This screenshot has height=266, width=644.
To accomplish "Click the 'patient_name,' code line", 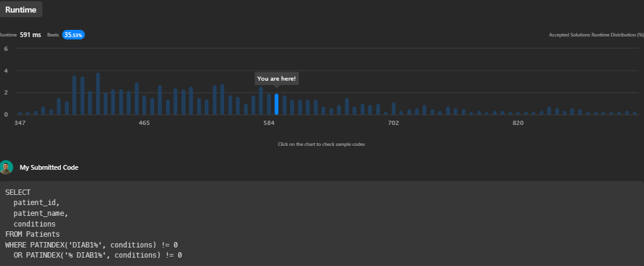I will (41, 213).
